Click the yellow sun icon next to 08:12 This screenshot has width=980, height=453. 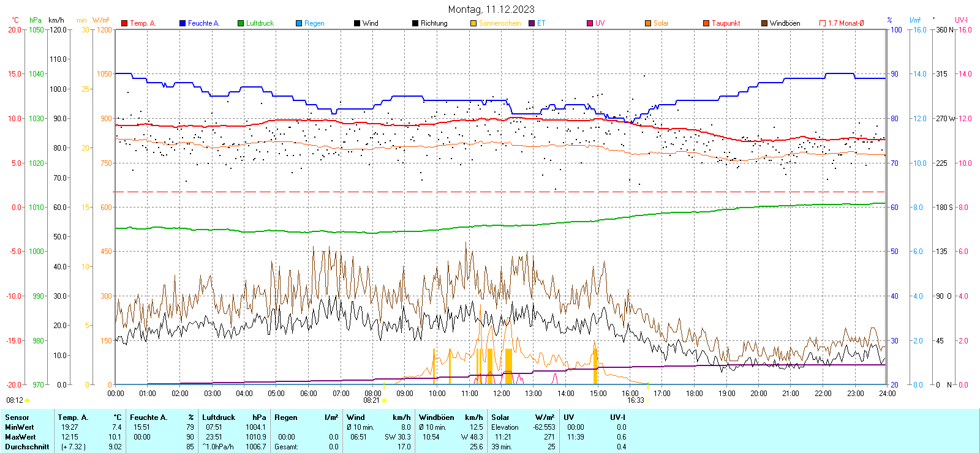click(27, 400)
